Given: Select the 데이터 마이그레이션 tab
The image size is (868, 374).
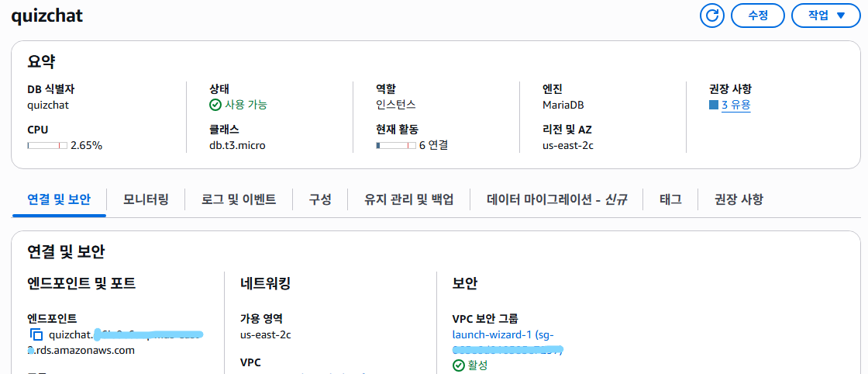Looking at the screenshot, I should (x=557, y=199).
